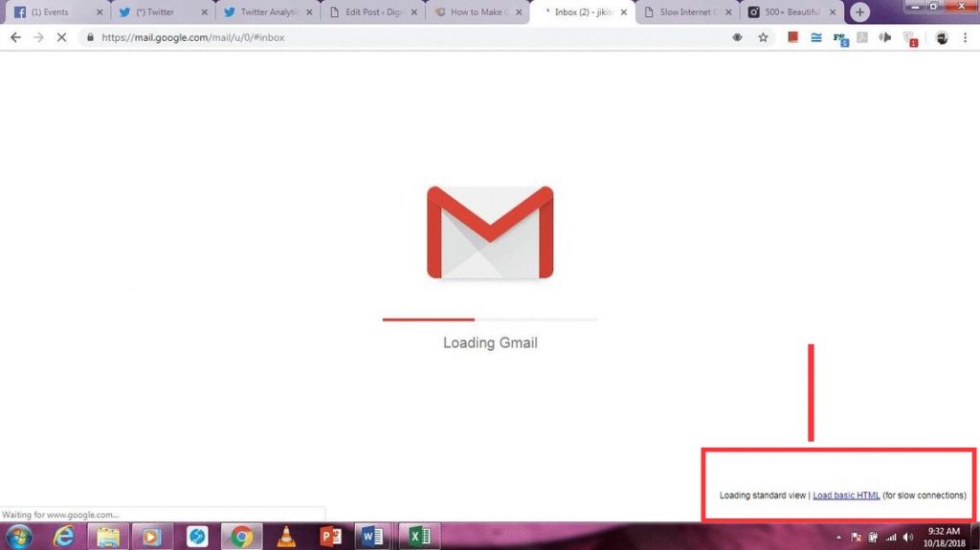Switch to the Edit Post tab

pyautogui.click(x=371, y=11)
